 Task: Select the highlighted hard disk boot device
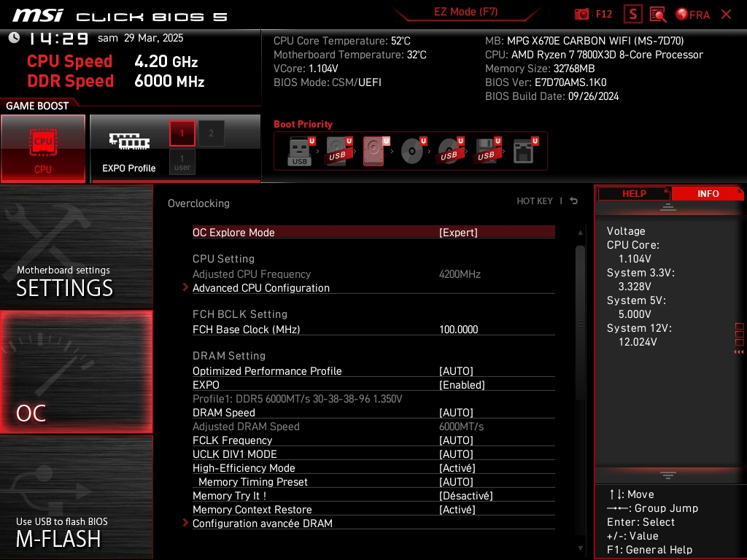pyautogui.click(x=376, y=152)
